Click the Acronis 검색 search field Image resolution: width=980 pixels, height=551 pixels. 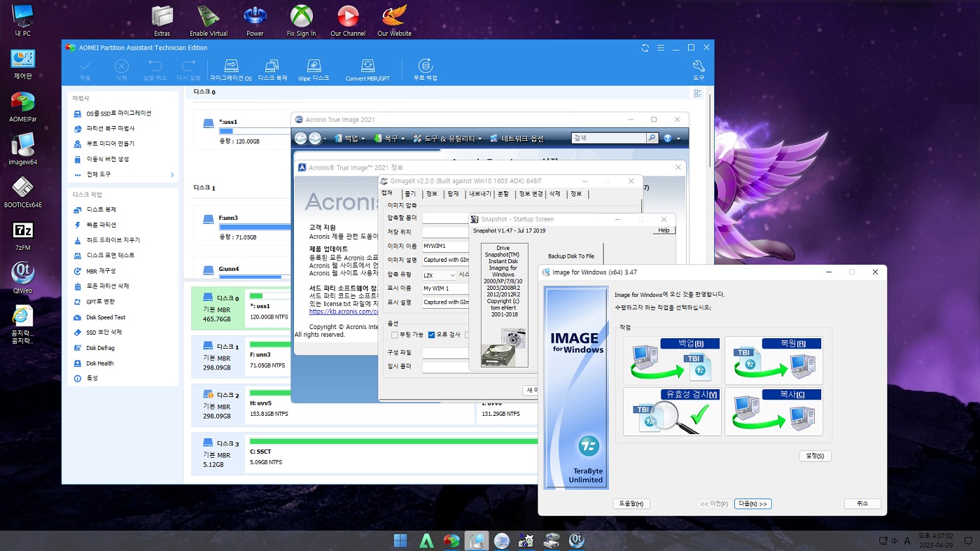(x=609, y=139)
